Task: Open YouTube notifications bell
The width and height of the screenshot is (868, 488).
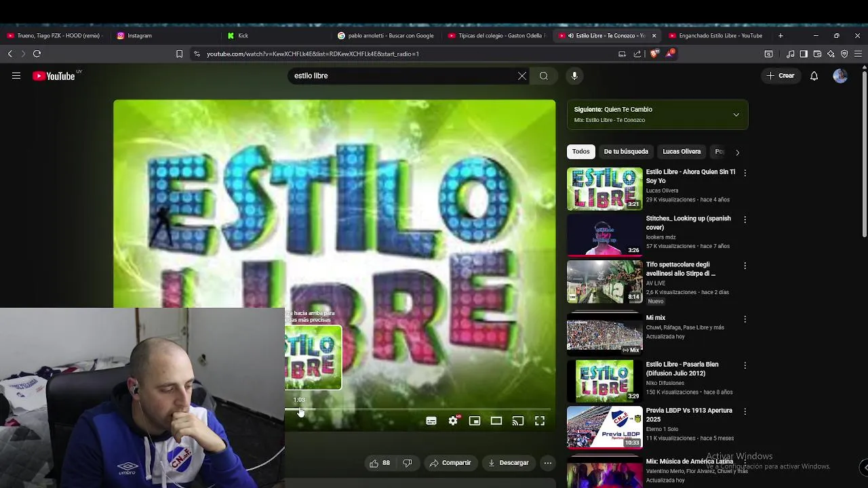Action: coord(814,76)
